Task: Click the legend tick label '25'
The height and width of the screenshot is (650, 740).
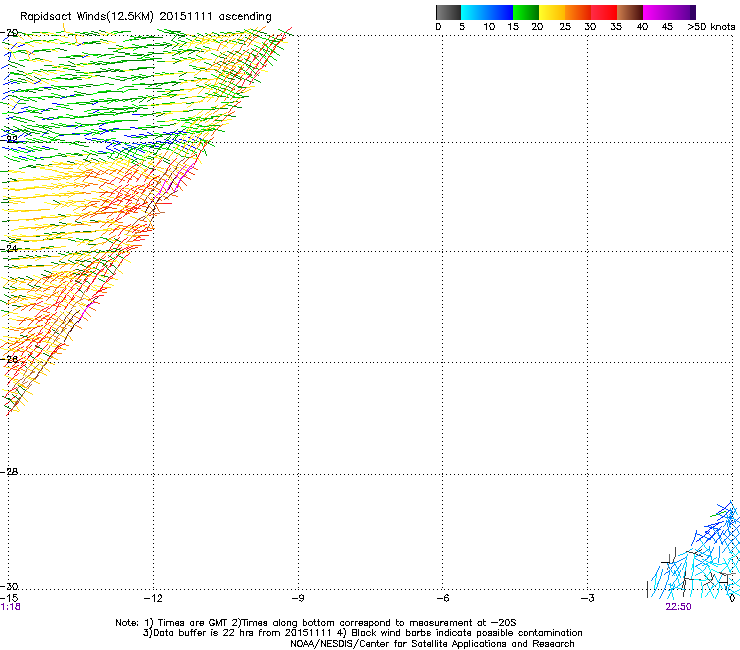Action: click(564, 27)
